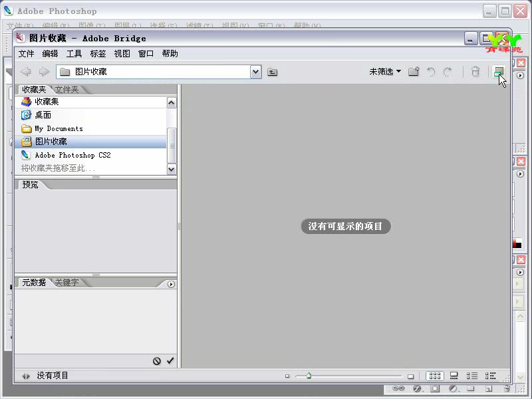Select 图片收藏 in the favorites list

click(x=90, y=142)
